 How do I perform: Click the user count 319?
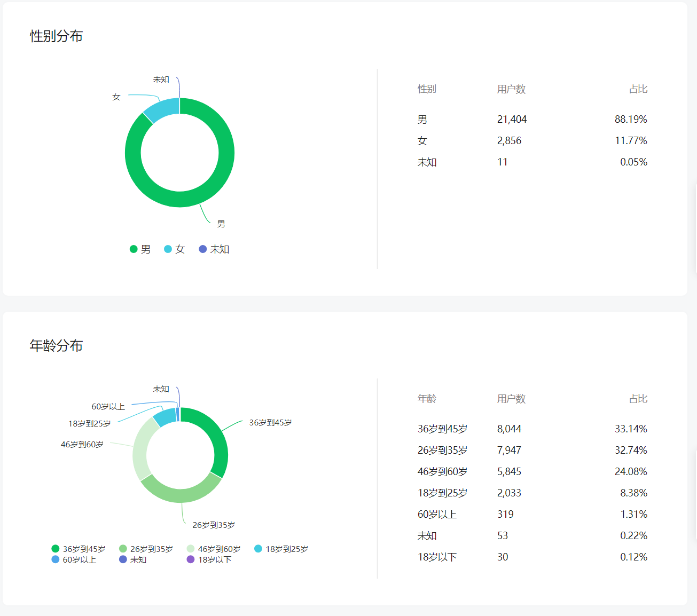[506, 515]
